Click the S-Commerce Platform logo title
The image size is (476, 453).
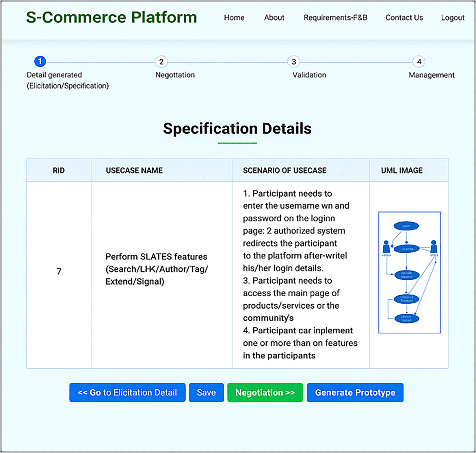(x=111, y=17)
